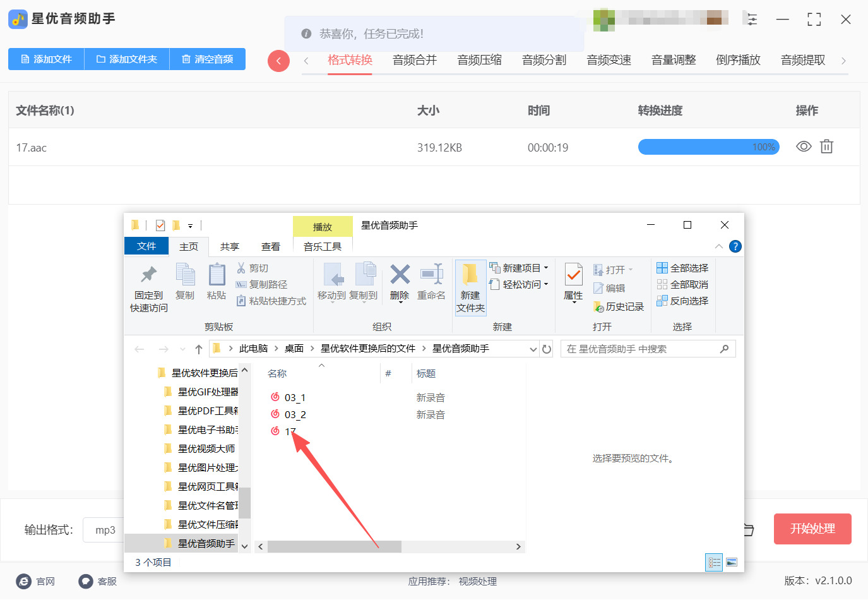Delete 17.aac using the trash icon
Viewport: 868px width, 600px height.
[827, 147]
